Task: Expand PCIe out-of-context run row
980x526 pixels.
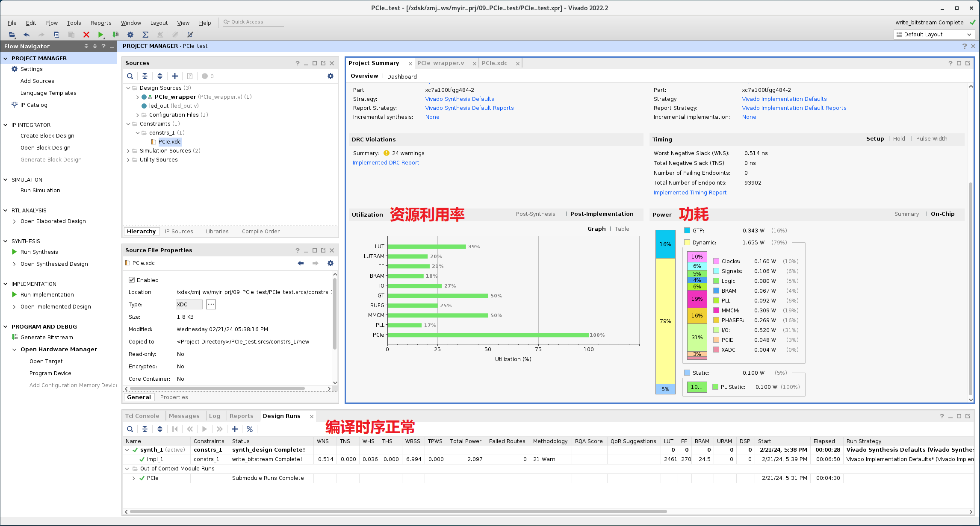Action: 134,478
